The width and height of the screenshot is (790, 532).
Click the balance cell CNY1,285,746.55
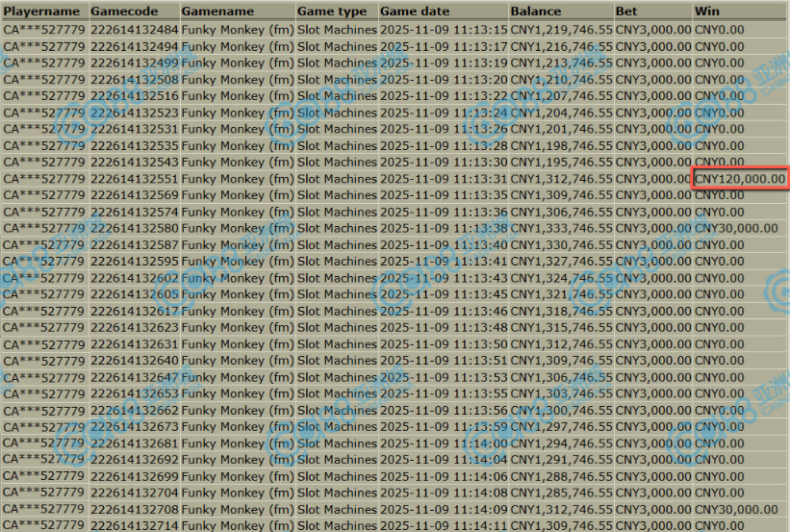pos(561,493)
